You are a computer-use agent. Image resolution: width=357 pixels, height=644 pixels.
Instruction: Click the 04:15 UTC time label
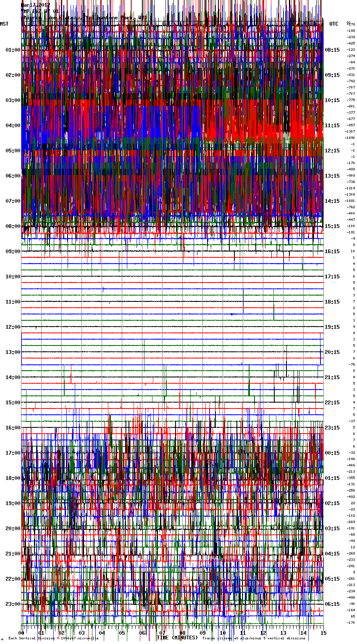click(x=332, y=554)
